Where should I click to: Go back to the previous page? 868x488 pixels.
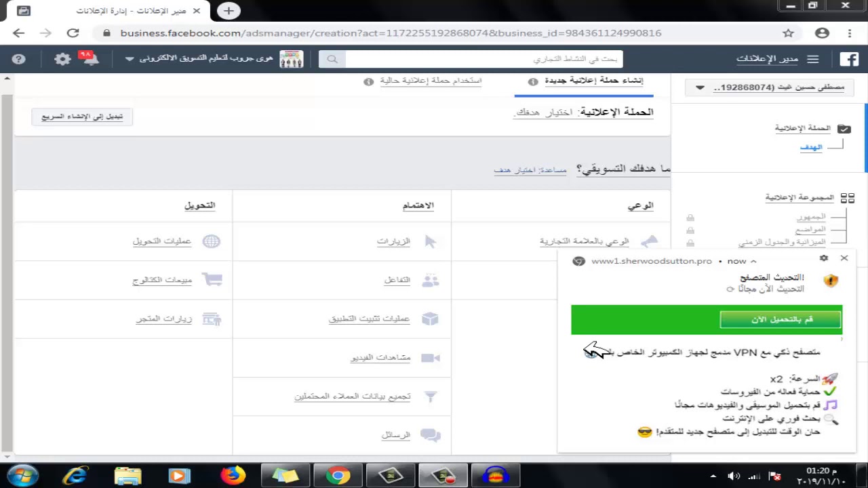(x=18, y=33)
